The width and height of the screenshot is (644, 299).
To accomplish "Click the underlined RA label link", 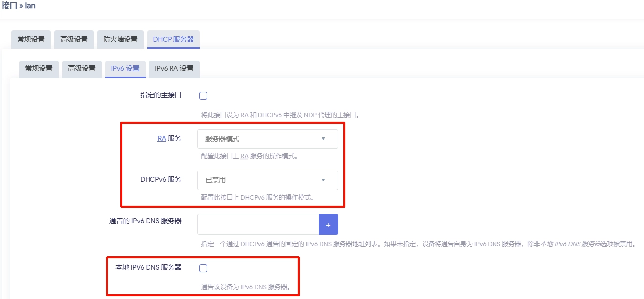I will pyautogui.click(x=161, y=138).
